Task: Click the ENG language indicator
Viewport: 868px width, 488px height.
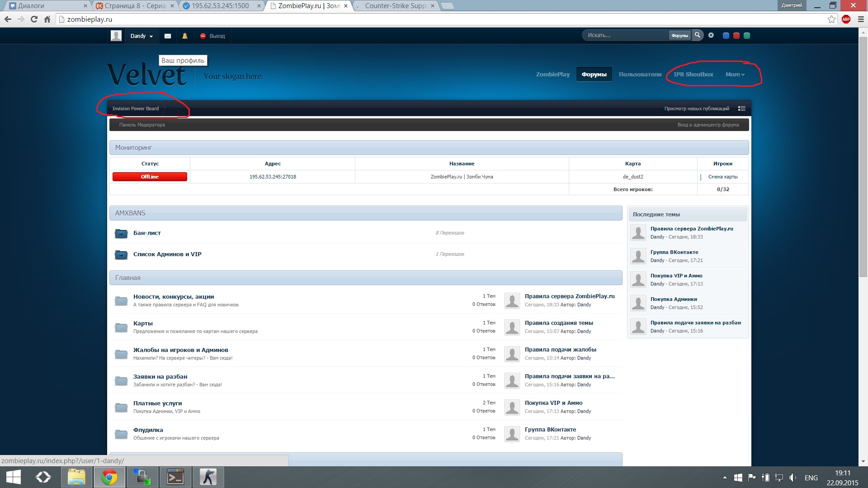Action: point(811,478)
